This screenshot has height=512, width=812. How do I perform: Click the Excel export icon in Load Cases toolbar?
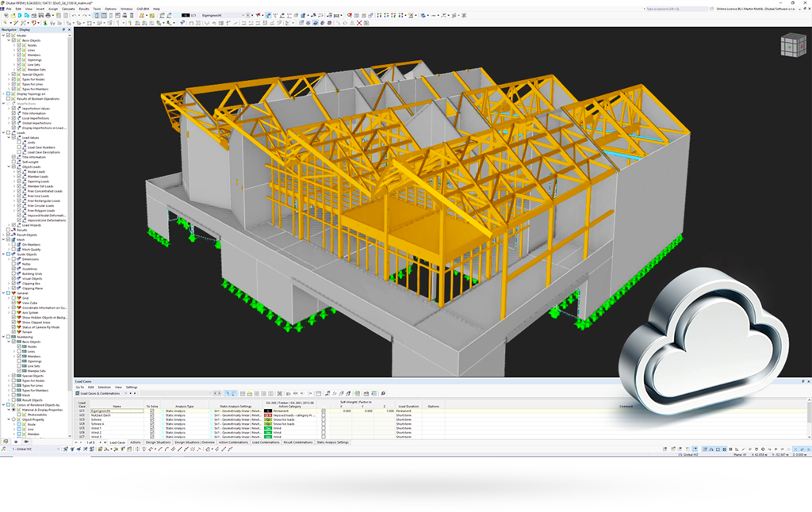(x=358, y=393)
